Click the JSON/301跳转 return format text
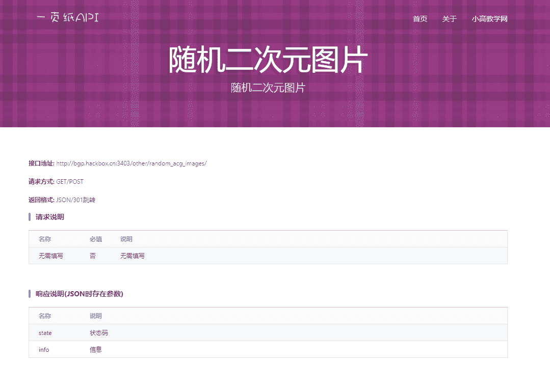The width and height of the screenshot is (550, 392). 75,200
